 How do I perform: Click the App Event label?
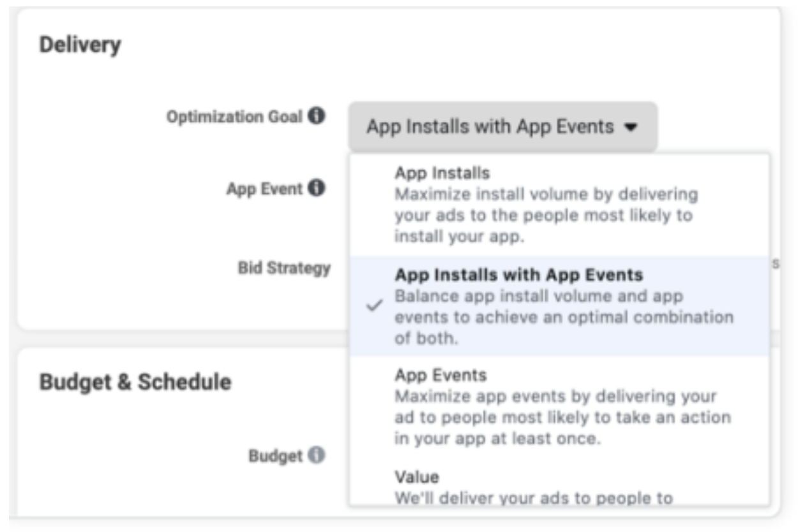pyautogui.click(x=264, y=189)
